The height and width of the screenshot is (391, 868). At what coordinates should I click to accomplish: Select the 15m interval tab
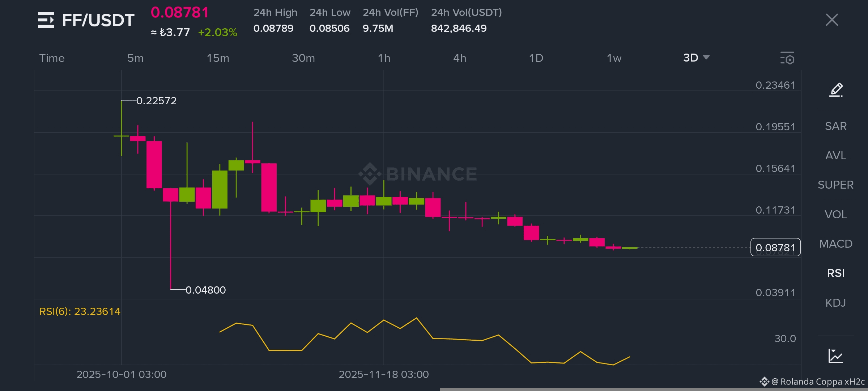(218, 58)
